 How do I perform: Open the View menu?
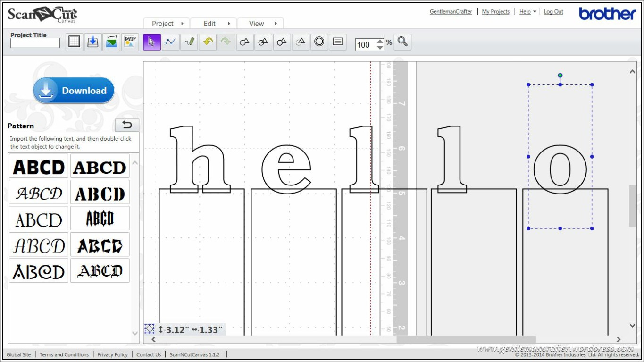260,24
